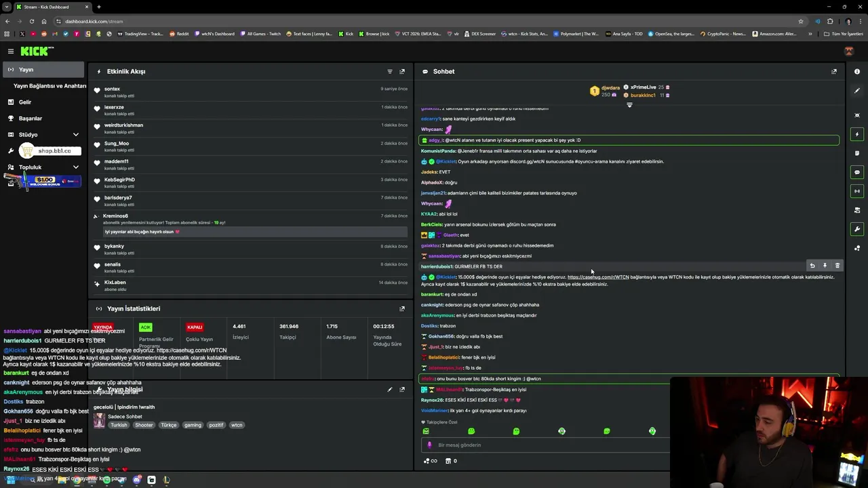Click the gaming stream tag

point(193,425)
